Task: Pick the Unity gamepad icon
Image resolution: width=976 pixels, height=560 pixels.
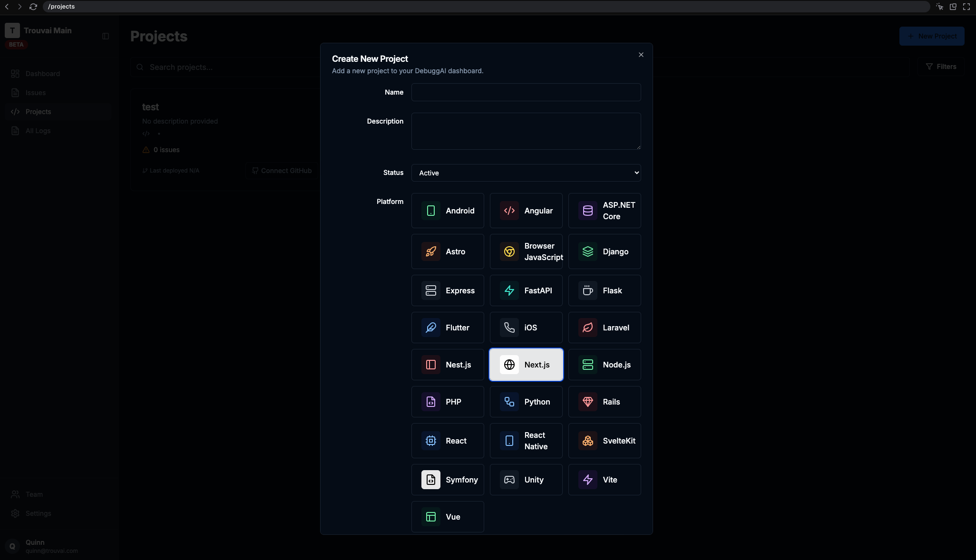Action: [509, 480]
